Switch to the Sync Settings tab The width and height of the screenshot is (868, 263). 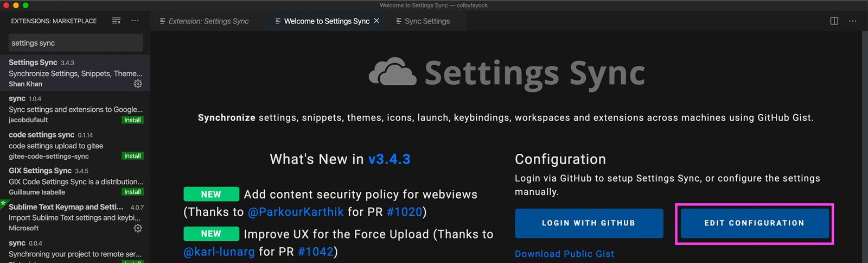427,21
